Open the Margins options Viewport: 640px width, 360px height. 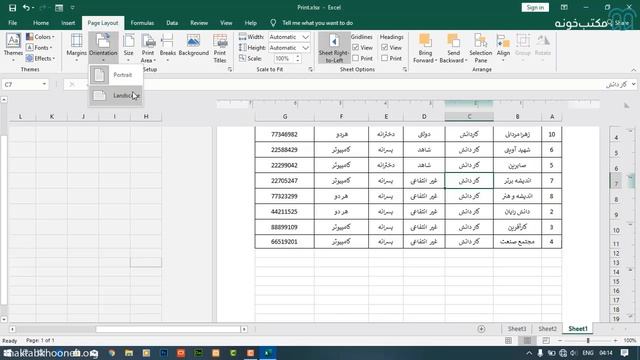[x=76, y=48]
